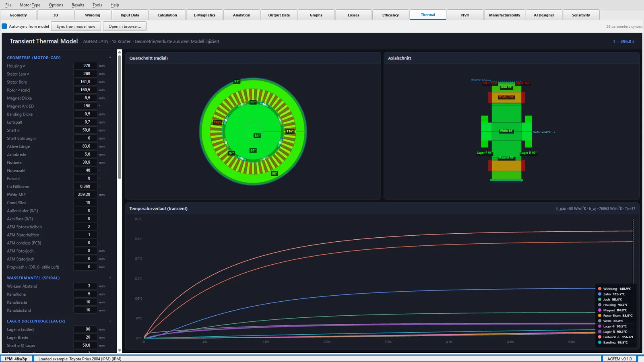Click the Sync from model now button

76,27
